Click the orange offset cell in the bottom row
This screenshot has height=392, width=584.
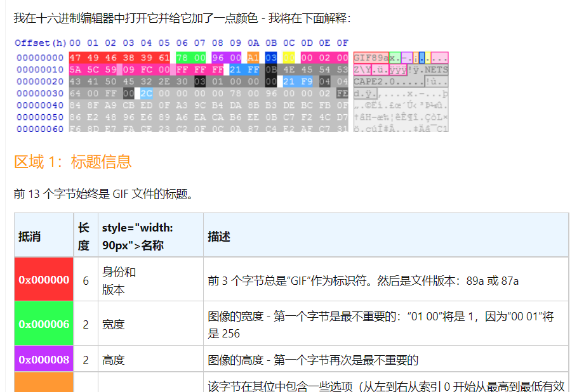pos(44,383)
